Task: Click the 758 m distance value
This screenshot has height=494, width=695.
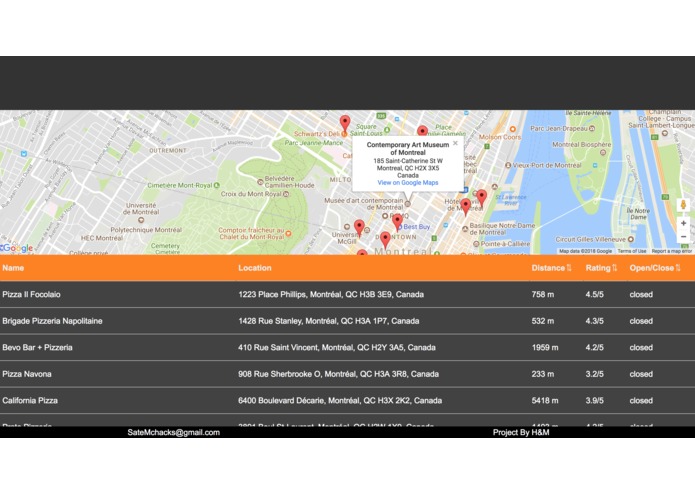Action: coord(543,294)
